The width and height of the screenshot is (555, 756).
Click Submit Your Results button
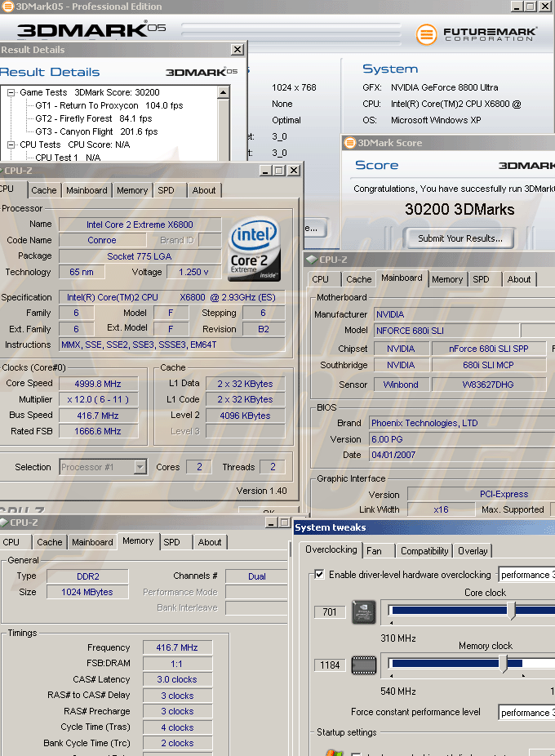[460, 238]
